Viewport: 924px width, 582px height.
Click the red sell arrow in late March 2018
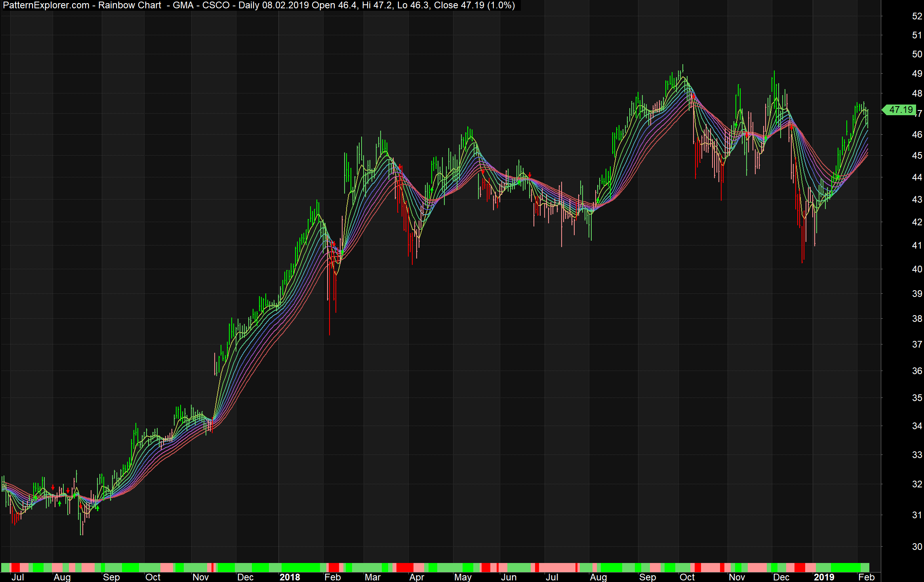point(400,167)
